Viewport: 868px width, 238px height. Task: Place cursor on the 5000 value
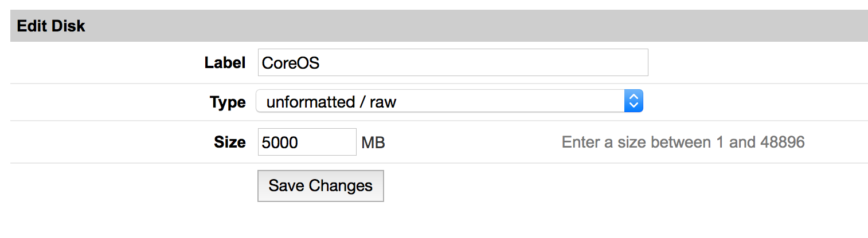[x=280, y=142]
